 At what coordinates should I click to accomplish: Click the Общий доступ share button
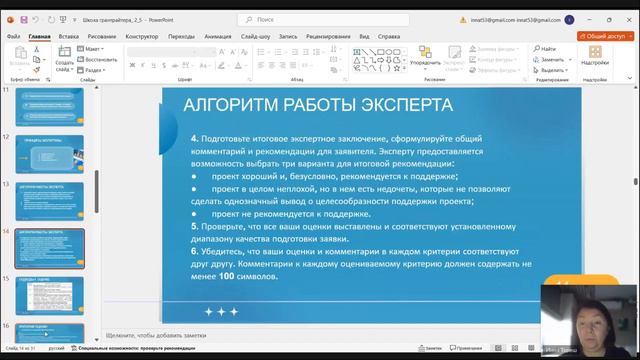(x=605, y=36)
